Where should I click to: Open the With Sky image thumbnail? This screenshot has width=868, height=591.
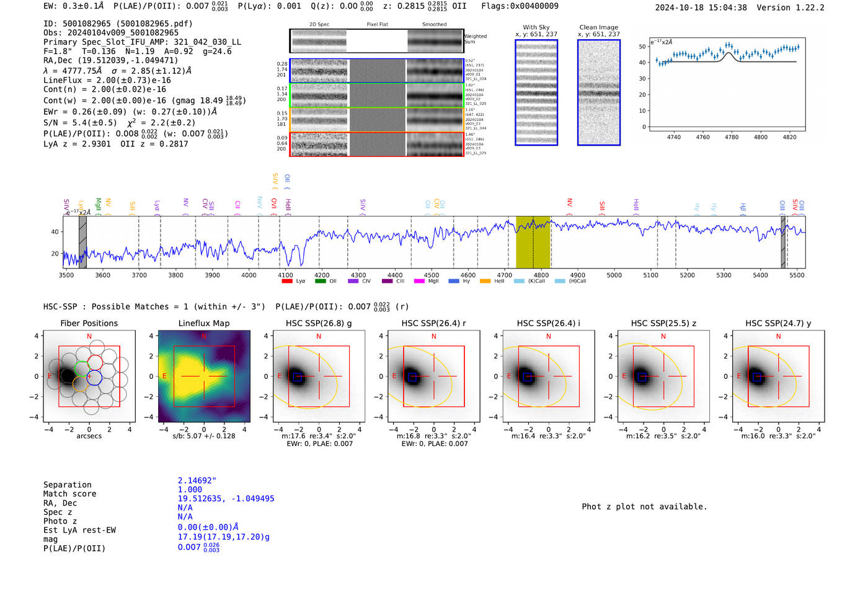point(536,92)
